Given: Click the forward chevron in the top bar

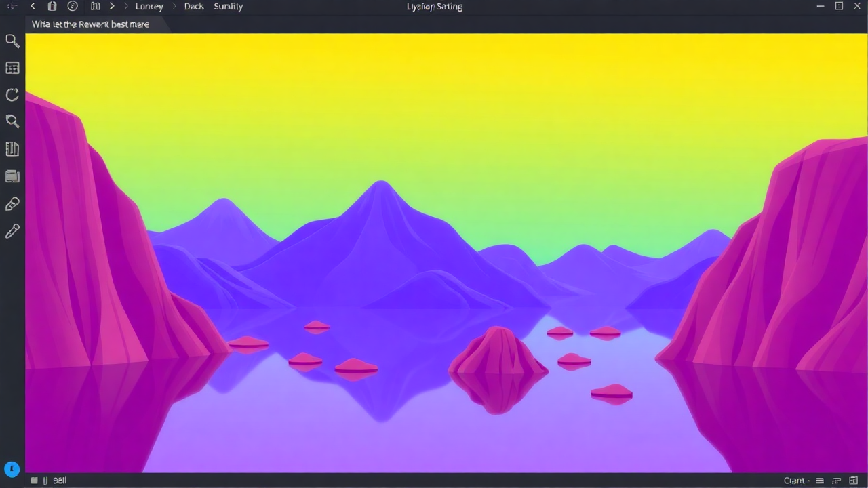Looking at the screenshot, I should pyautogui.click(x=112, y=6).
